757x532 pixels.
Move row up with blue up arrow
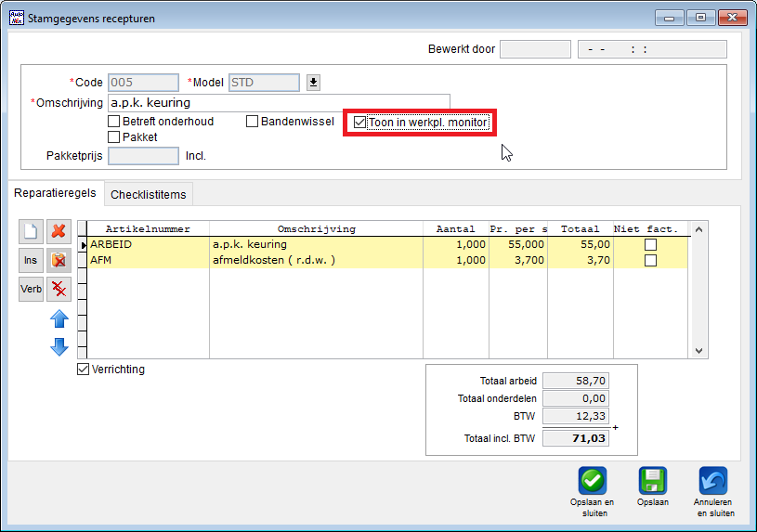(59, 319)
